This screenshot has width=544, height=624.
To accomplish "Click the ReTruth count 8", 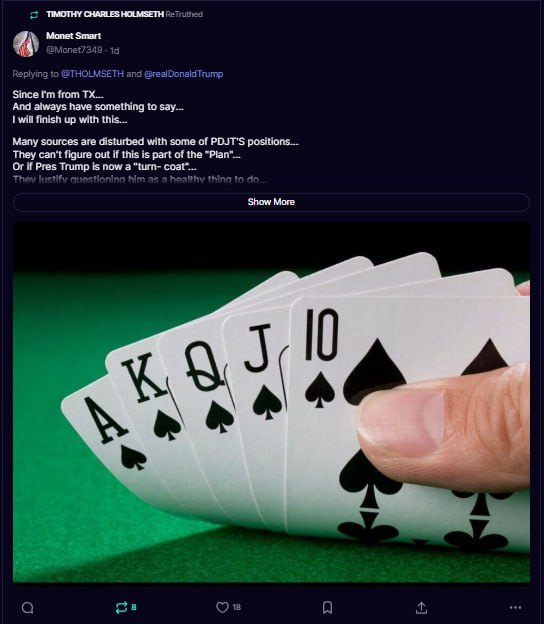I will click(134, 607).
